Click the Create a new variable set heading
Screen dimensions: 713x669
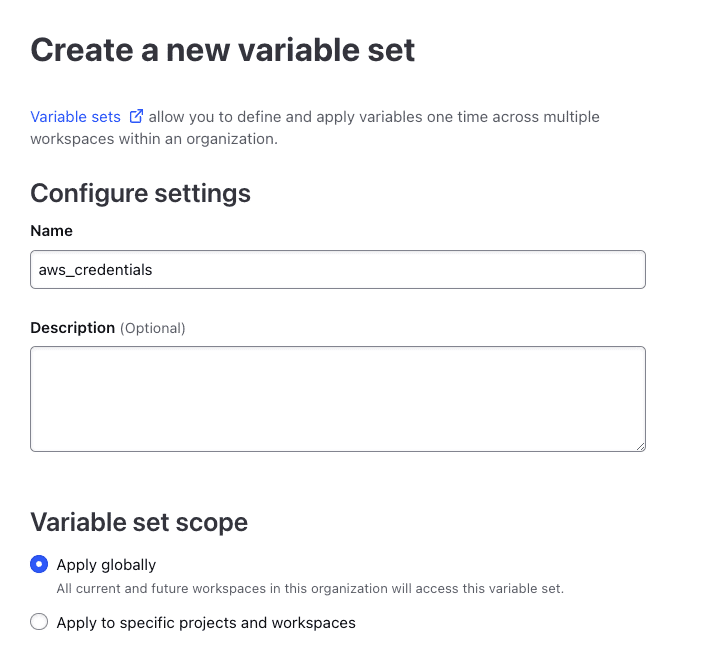click(222, 50)
